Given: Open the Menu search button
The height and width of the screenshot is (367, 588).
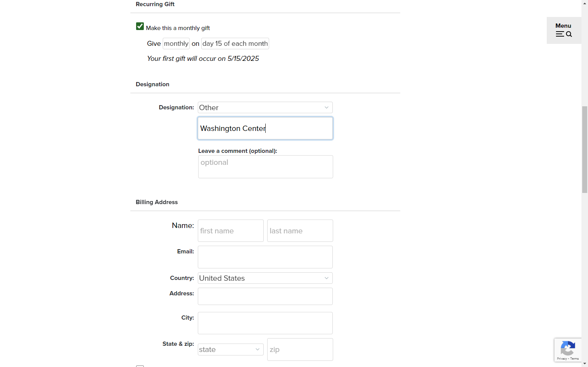Looking at the screenshot, I should click(x=564, y=30).
